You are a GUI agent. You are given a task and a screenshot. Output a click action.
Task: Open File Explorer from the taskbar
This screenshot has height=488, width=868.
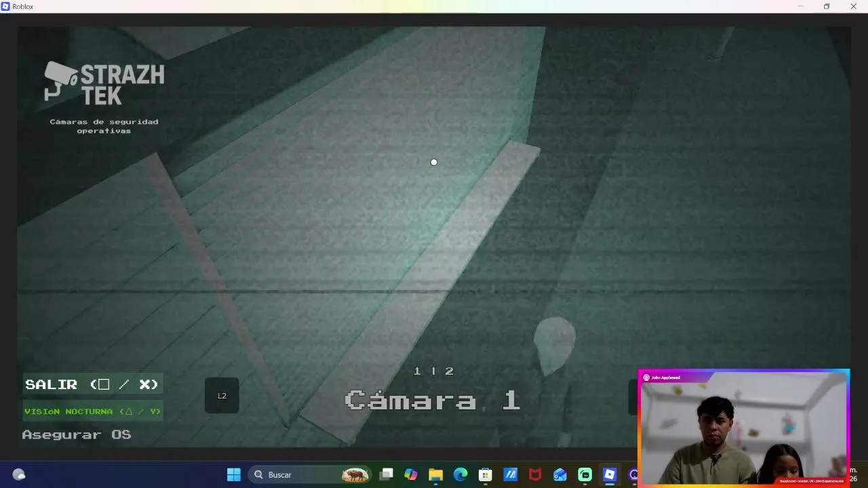point(435,474)
